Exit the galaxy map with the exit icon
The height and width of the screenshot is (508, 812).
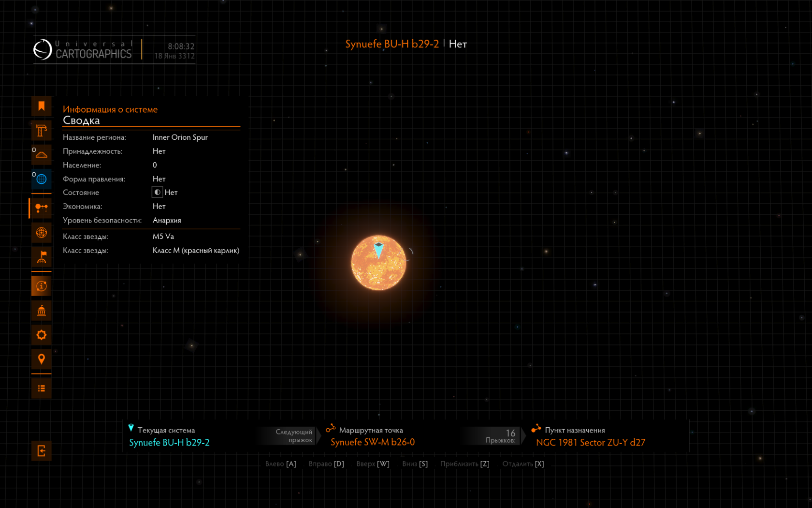(42, 451)
